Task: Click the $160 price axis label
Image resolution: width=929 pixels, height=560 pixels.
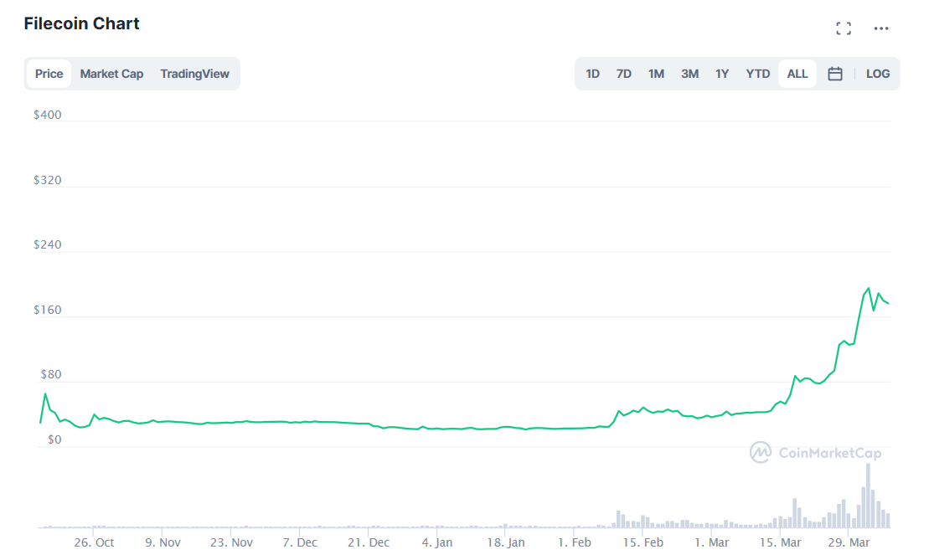Action: pyautogui.click(x=48, y=311)
